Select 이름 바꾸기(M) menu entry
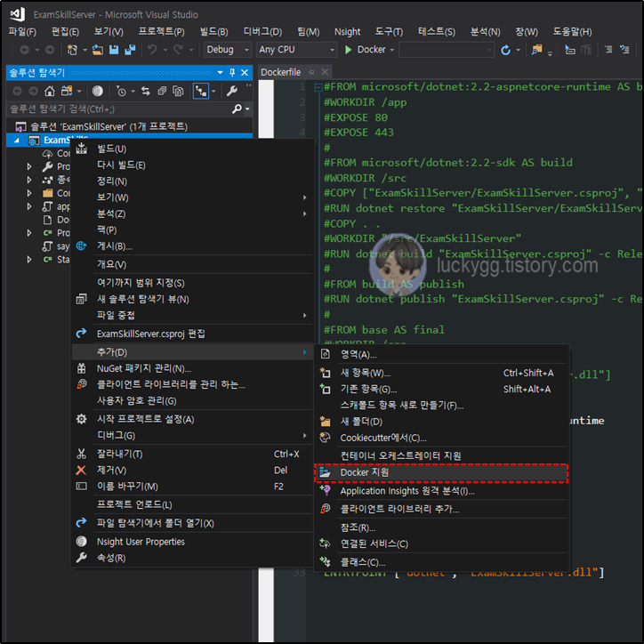Screen dimensions: 644x644 coord(192,487)
